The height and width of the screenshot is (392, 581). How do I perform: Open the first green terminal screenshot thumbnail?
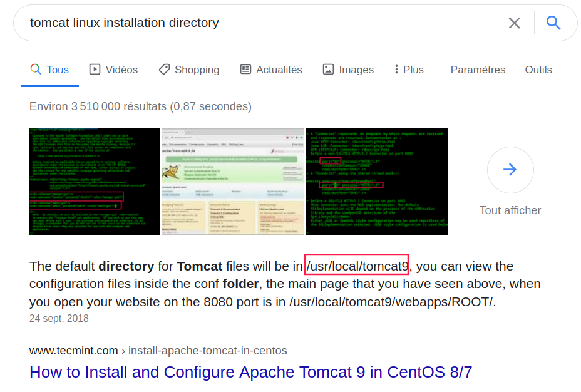tap(95, 182)
